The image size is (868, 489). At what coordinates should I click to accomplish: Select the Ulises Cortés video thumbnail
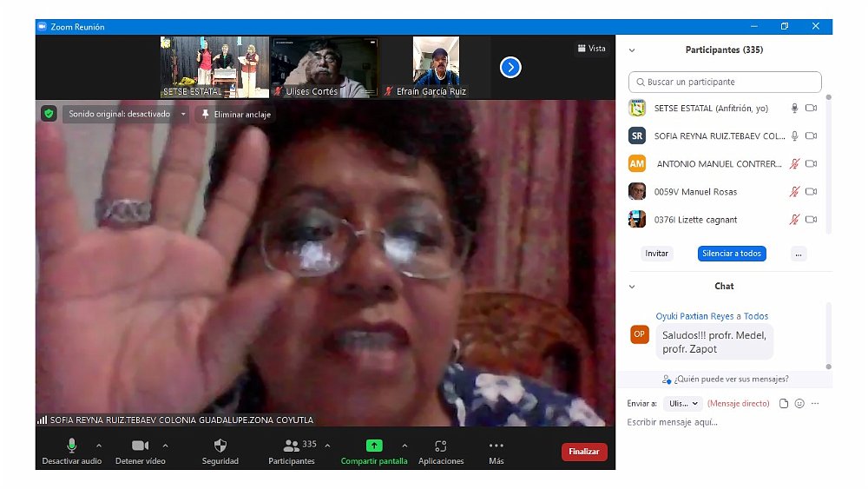[324, 67]
